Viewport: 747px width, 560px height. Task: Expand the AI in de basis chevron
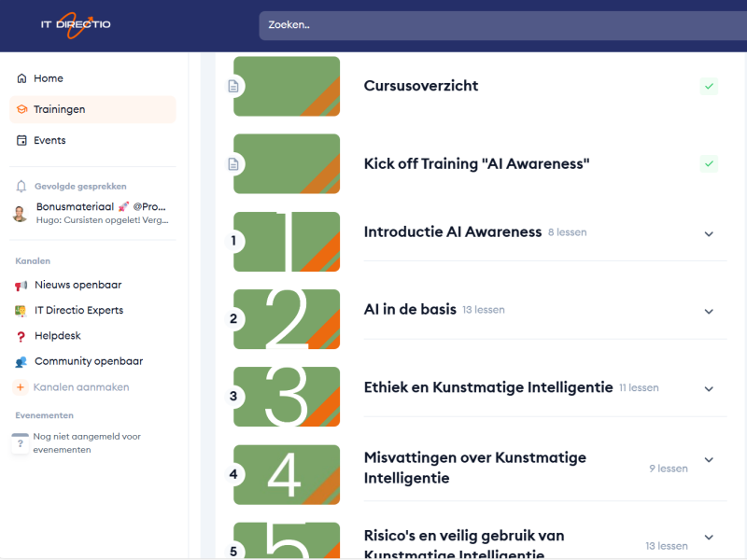point(709,311)
